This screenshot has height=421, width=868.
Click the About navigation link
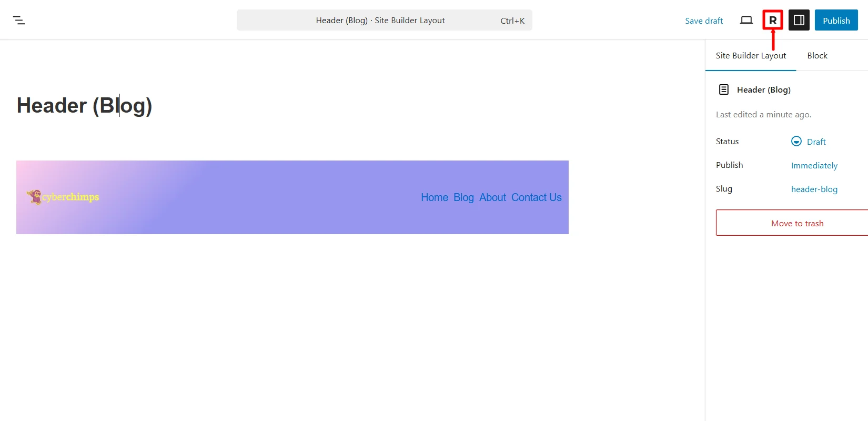492,197
